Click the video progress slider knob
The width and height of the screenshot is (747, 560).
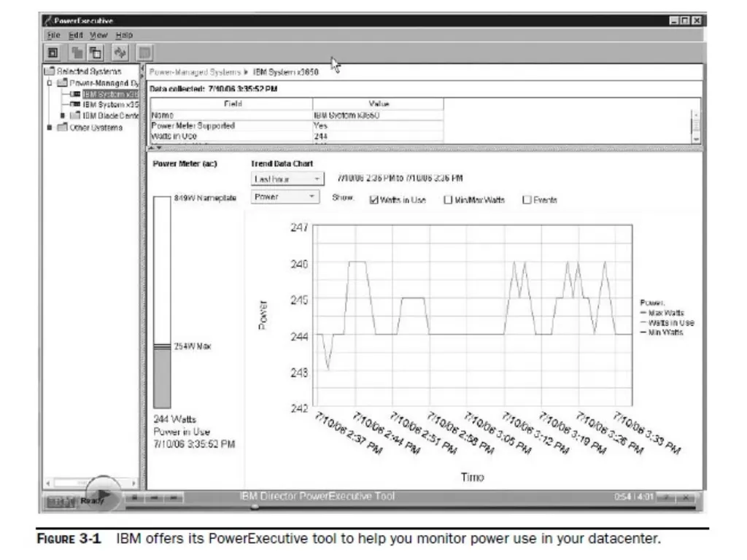coord(255,507)
